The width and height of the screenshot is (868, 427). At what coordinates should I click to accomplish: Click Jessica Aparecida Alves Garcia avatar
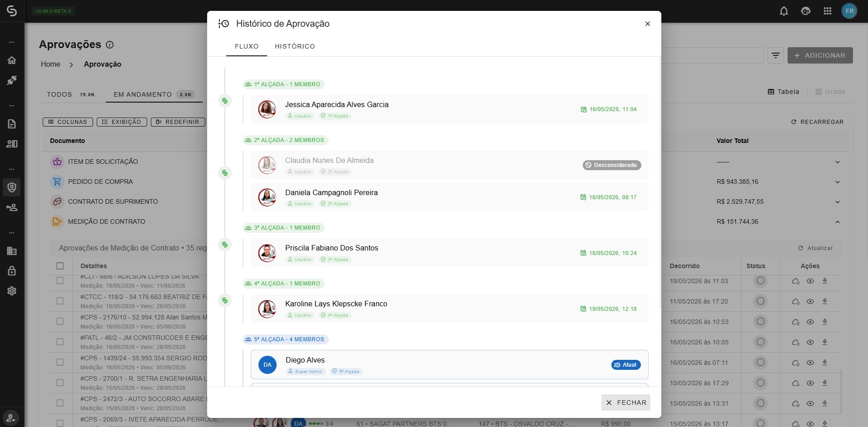tap(267, 109)
